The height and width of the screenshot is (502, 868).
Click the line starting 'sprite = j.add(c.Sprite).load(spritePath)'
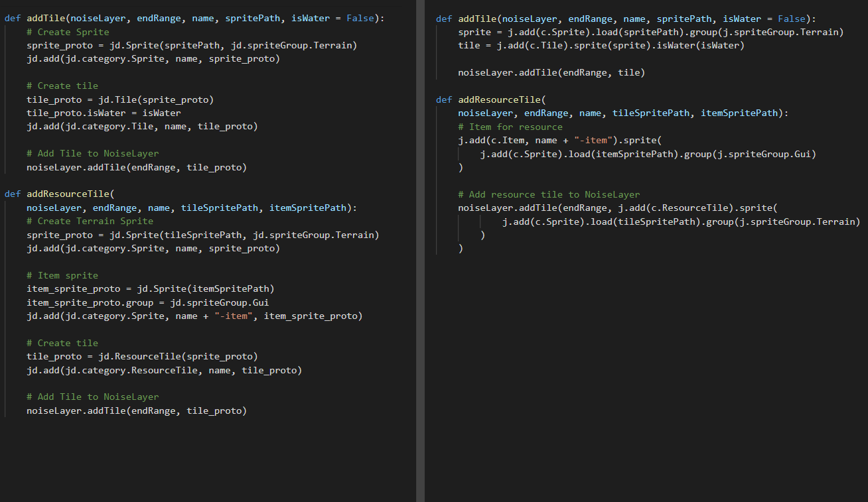click(651, 32)
